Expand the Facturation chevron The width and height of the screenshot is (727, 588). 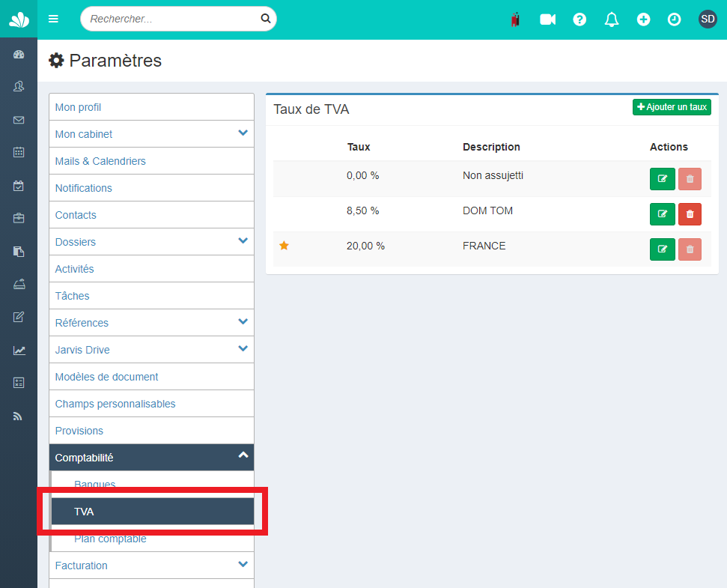pos(243,564)
